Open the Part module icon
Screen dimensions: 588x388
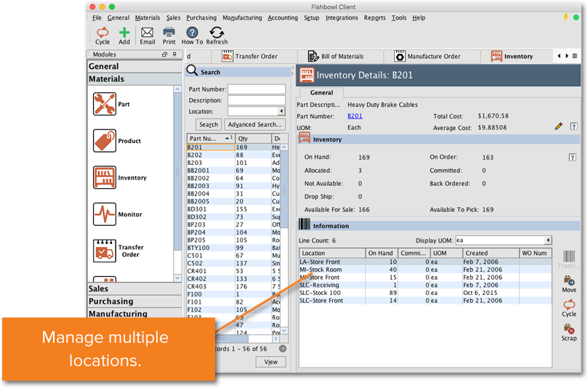click(105, 104)
